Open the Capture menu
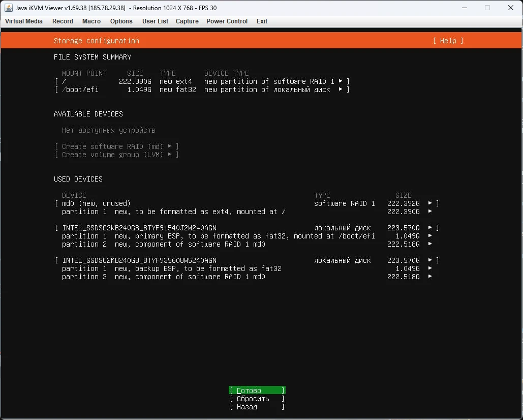This screenshot has height=420, width=523. 187,21
